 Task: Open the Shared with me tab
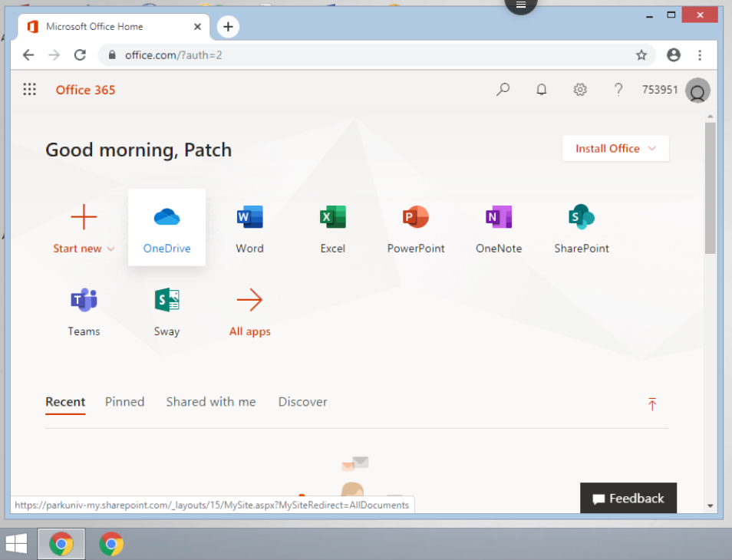(x=211, y=402)
